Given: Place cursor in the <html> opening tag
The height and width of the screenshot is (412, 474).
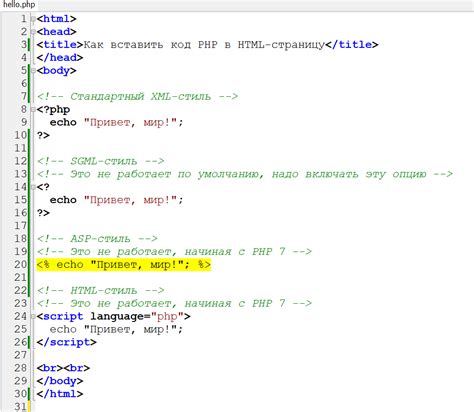Looking at the screenshot, I should point(56,19).
